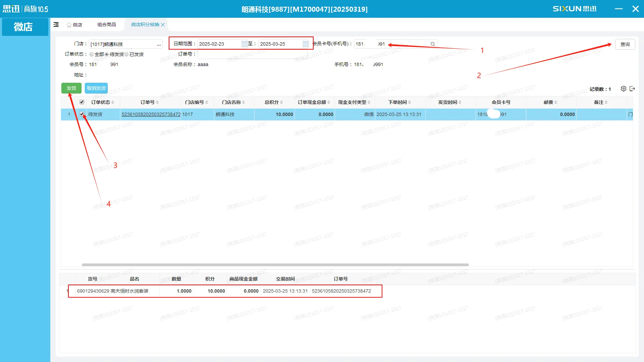Uncheck the first order row checkbox
The width and height of the screenshot is (644, 362).
coord(82,114)
